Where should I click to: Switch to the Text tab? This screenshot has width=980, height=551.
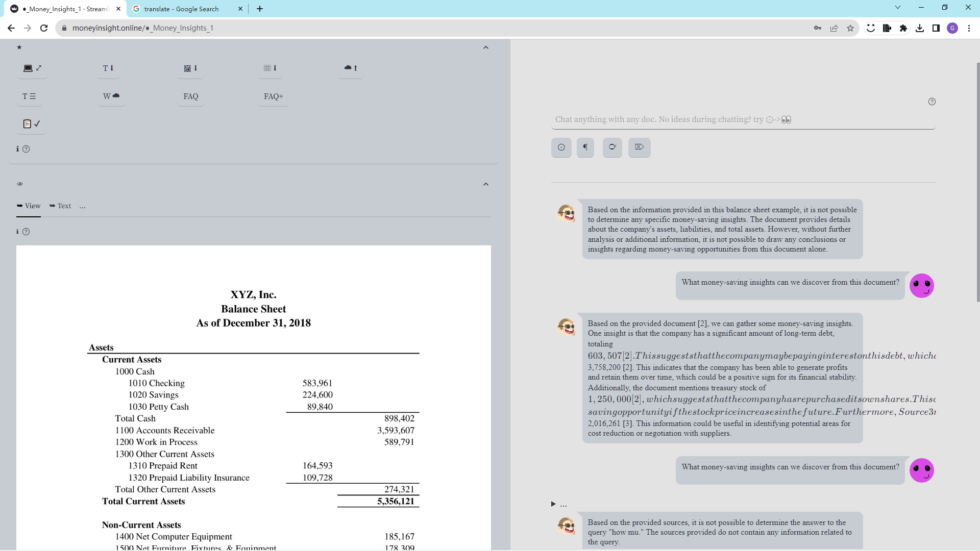click(x=60, y=206)
